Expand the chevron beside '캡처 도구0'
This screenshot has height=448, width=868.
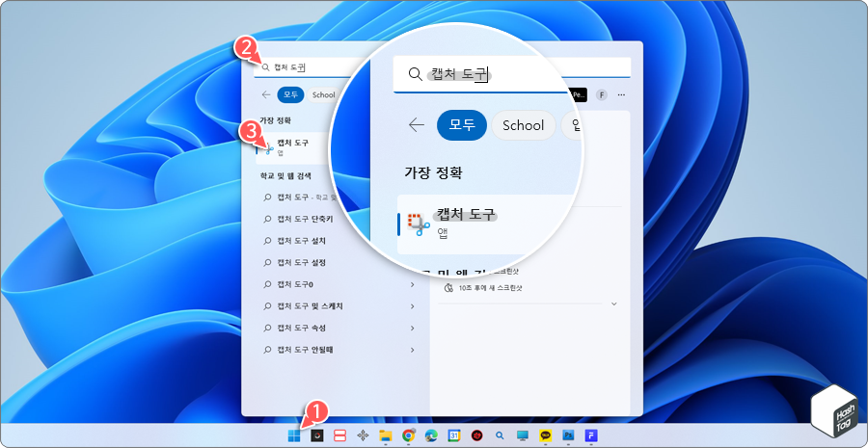click(413, 284)
